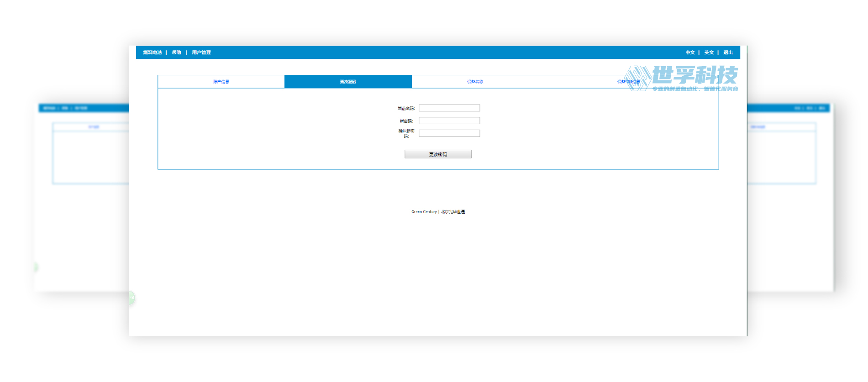Screen dimensions: 868x382
Task: Switch language to 中文
Action: coord(690,52)
